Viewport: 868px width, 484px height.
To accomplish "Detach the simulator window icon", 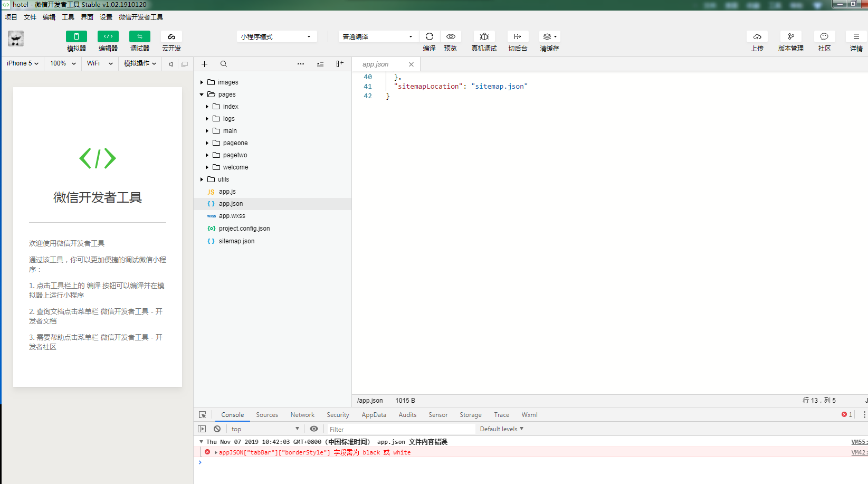I will [x=185, y=64].
